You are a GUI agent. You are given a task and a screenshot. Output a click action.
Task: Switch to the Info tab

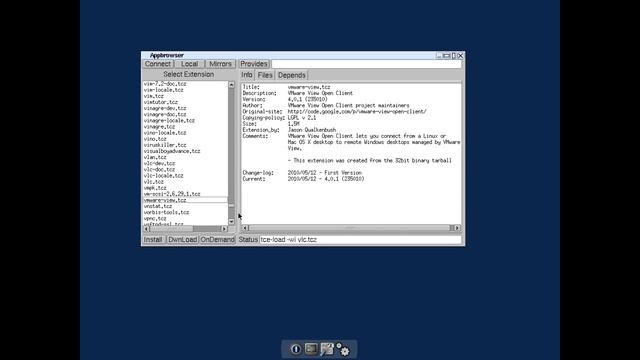tap(247, 75)
